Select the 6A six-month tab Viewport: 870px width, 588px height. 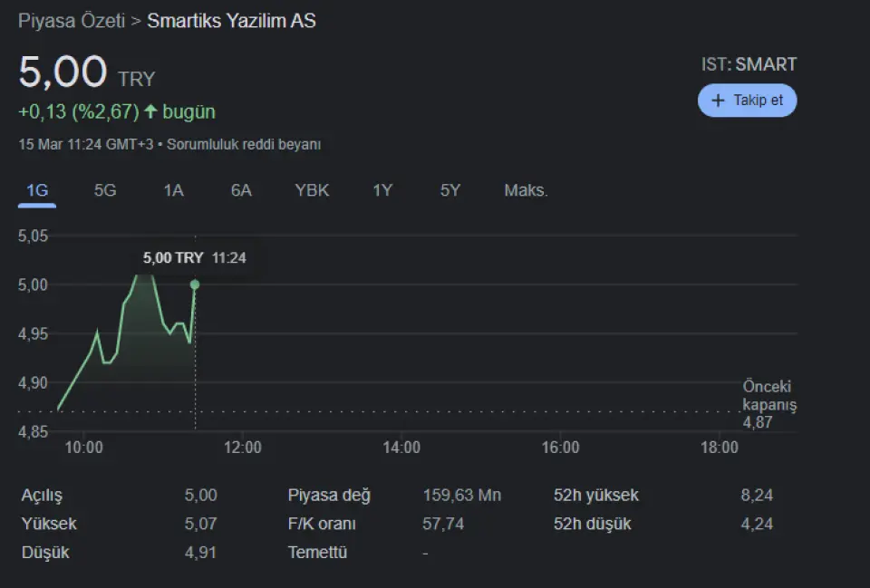241,190
